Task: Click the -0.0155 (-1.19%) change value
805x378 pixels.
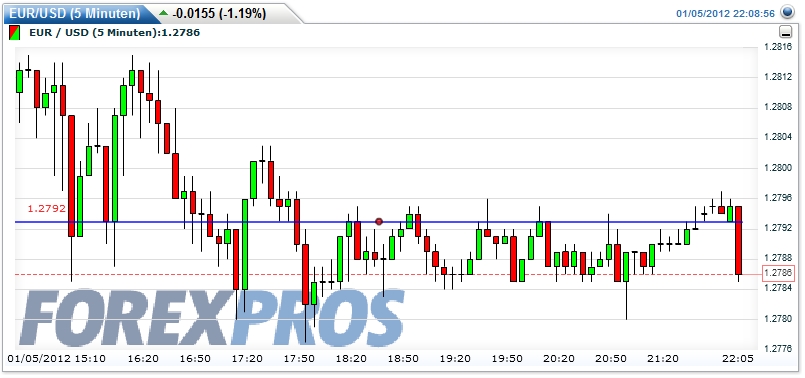Action: (x=219, y=13)
